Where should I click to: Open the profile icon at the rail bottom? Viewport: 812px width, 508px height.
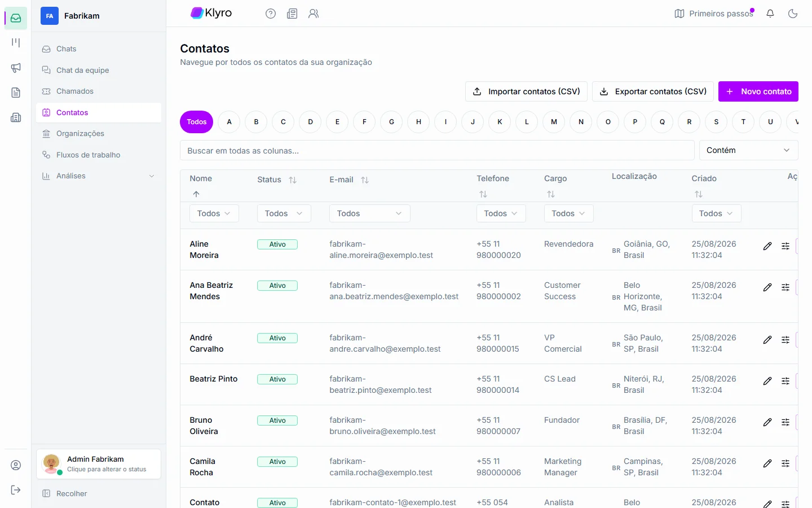click(x=16, y=465)
